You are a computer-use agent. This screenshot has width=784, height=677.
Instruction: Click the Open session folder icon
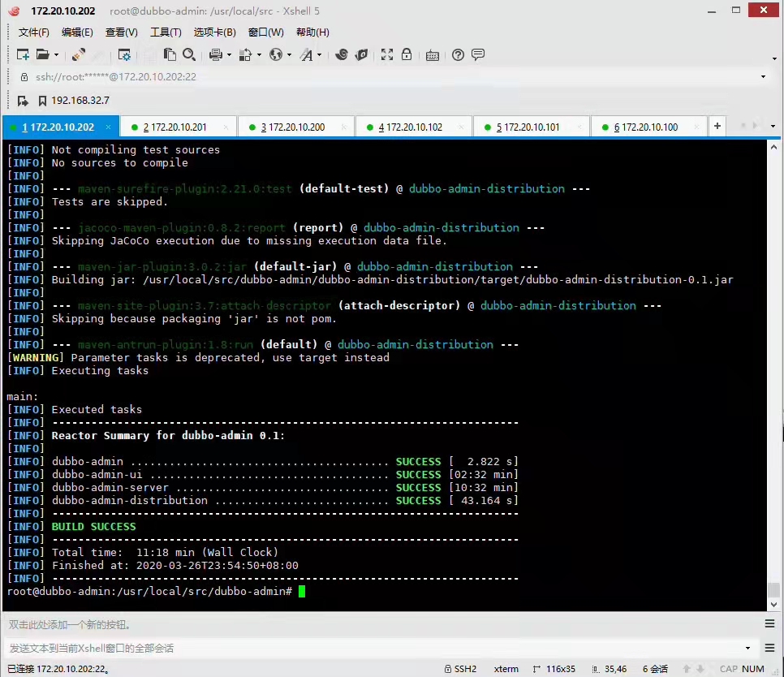point(42,54)
